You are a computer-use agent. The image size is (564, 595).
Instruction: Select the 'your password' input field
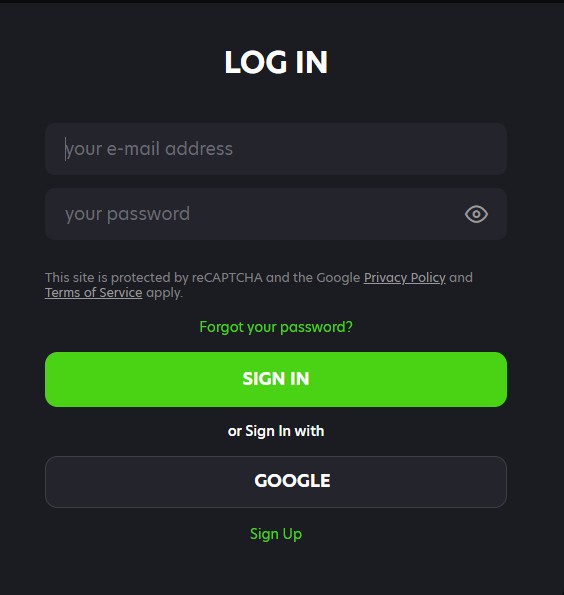coord(276,214)
